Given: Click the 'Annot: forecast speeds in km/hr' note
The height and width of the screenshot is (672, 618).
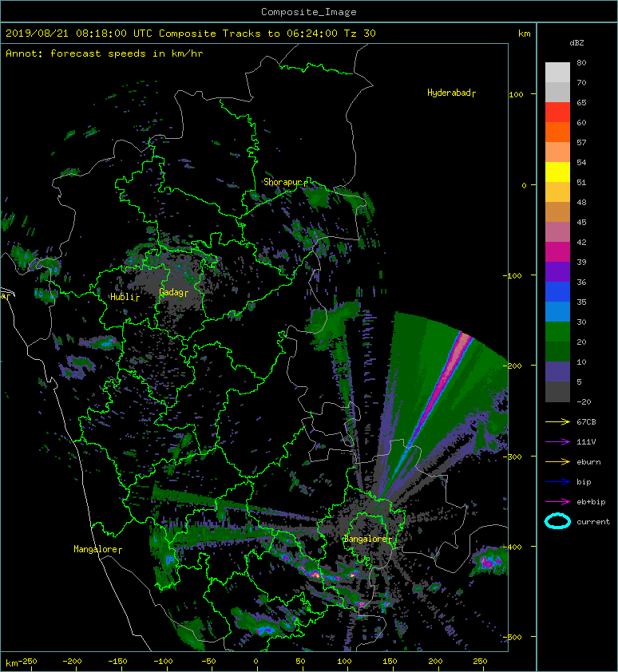Looking at the screenshot, I should point(105,53).
